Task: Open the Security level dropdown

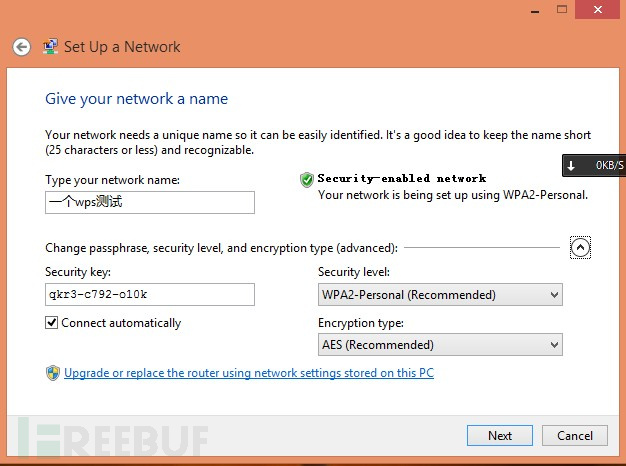Action: coord(440,295)
